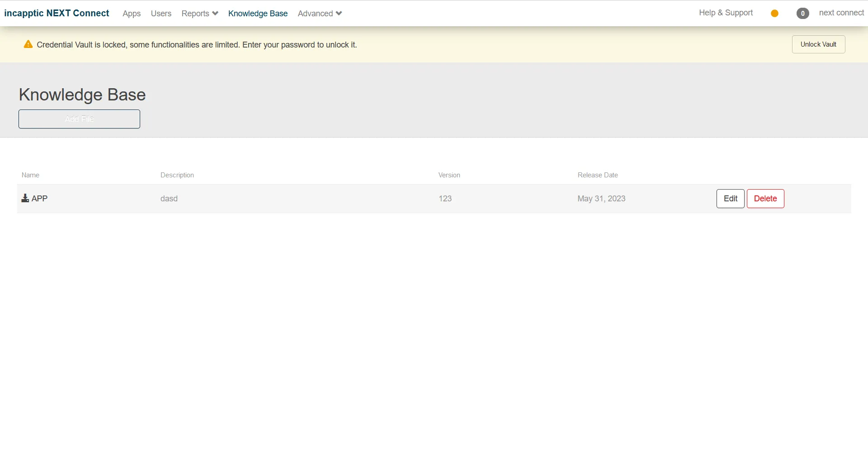Open the next connect user menu
868x457 pixels.
coord(841,13)
